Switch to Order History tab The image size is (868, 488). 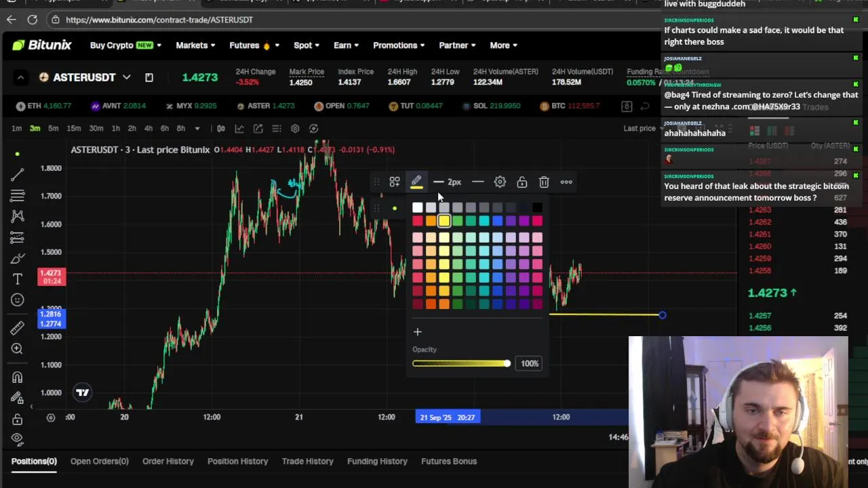tap(168, 461)
